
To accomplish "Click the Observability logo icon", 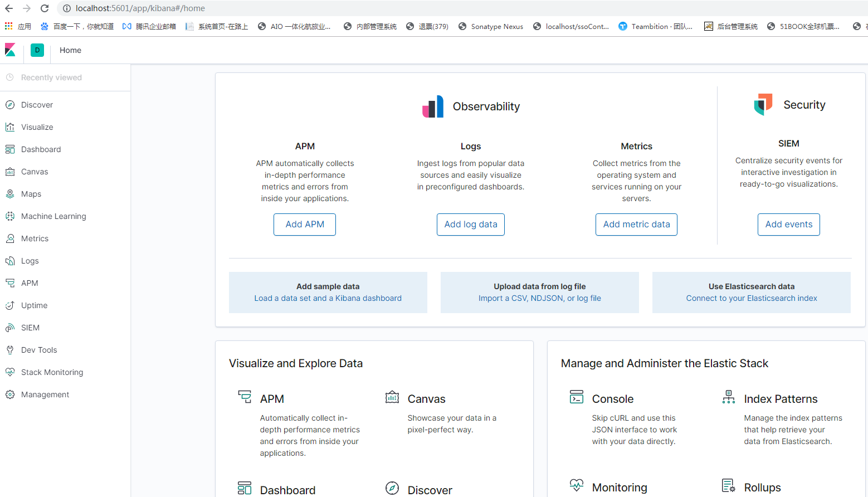I will [433, 106].
